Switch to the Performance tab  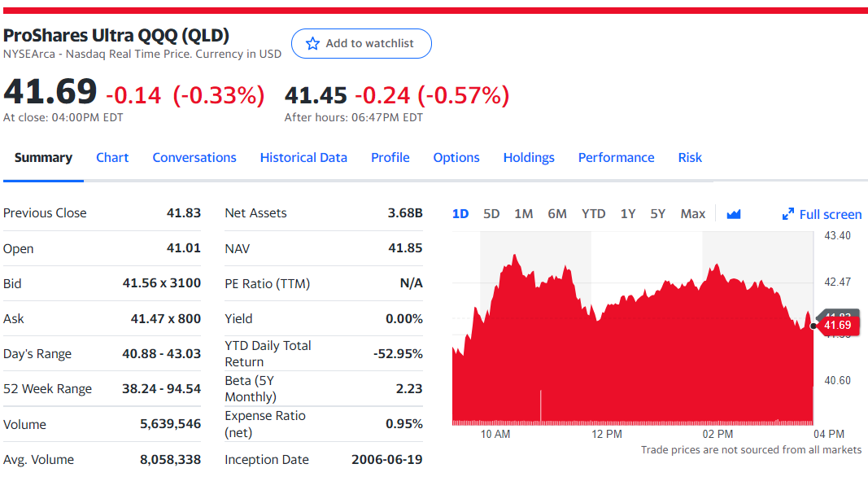tap(616, 157)
